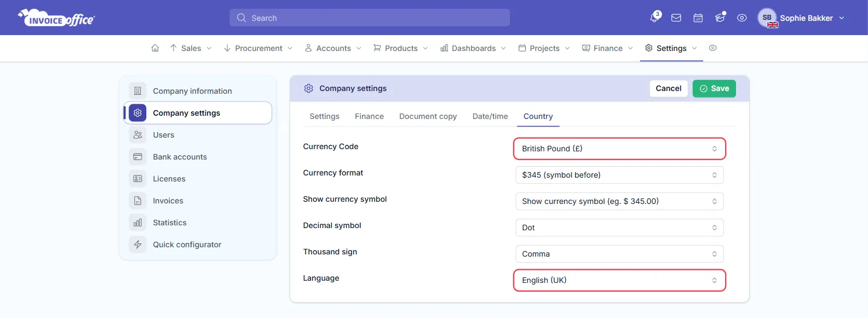Image resolution: width=868 pixels, height=318 pixels.
Task: Click the SB user avatar
Action: pyautogui.click(x=767, y=18)
